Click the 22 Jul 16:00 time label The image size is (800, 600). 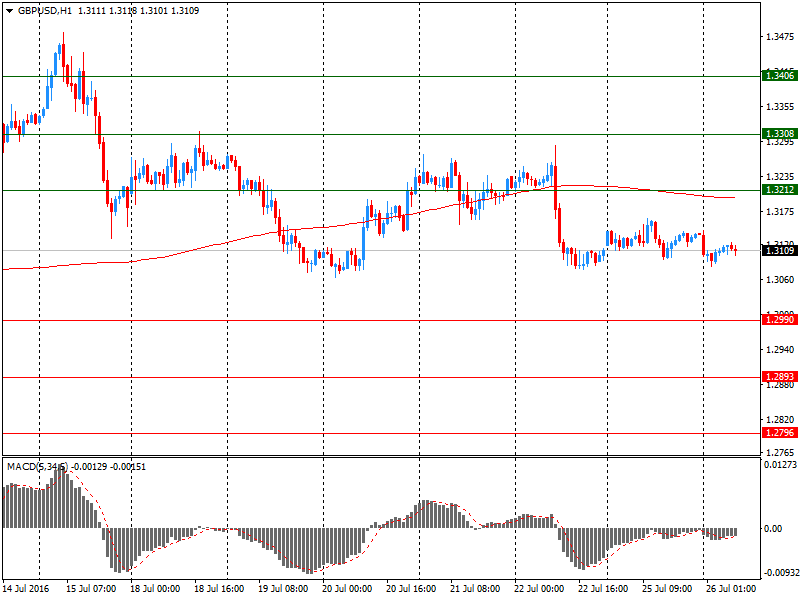[x=603, y=589]
